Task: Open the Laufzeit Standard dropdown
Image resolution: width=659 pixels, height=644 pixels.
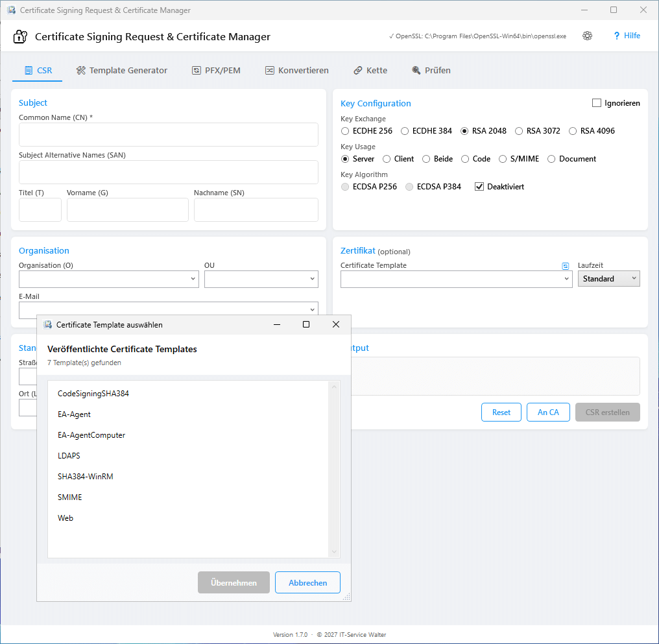Action: [608, 278]
